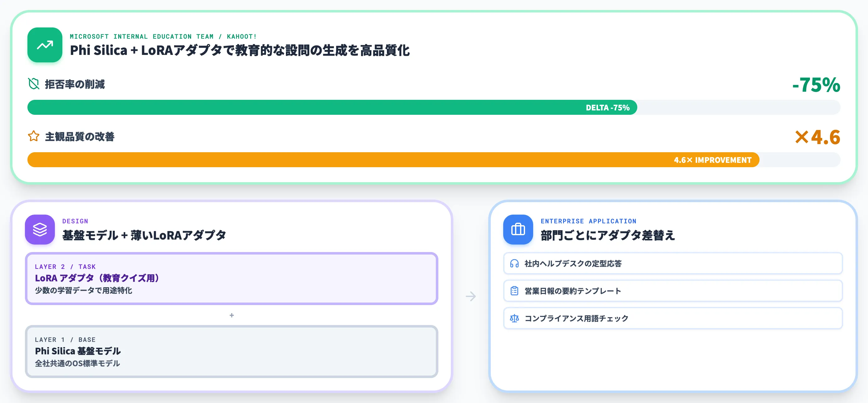The image size is (868, 403).
Task: Click the ENTERPRISE APPLICATION label
Action: point(588,221)
